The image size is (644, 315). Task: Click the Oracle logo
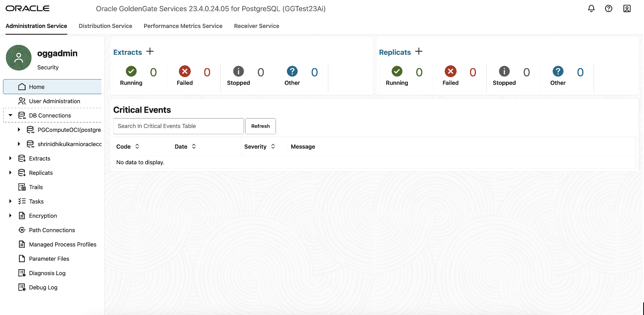28,8
